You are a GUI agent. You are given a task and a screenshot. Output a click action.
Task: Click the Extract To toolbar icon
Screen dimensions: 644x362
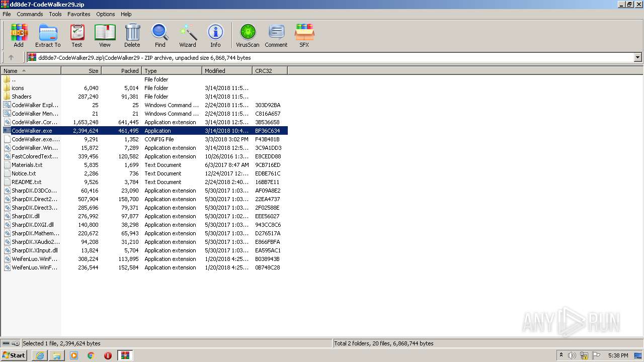pos(48,35)
